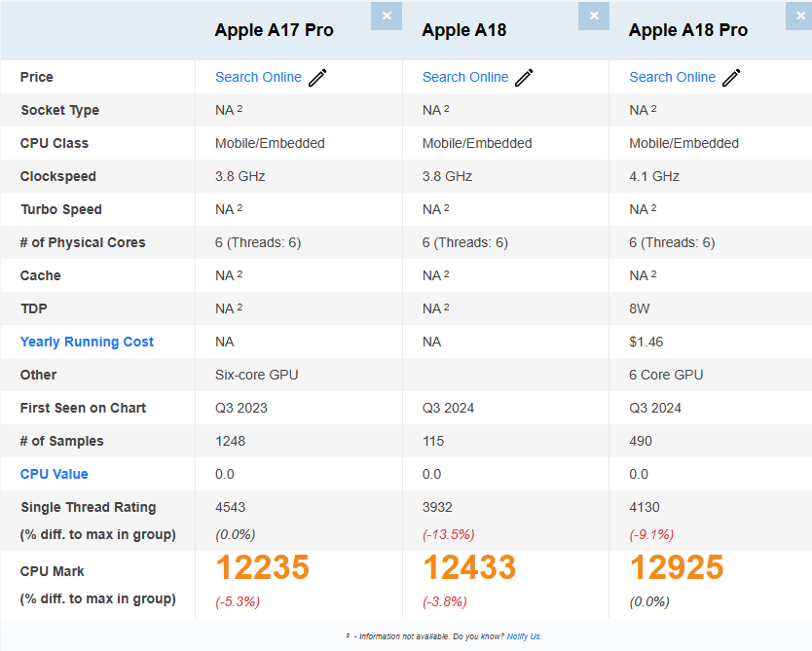
Task: Click the Single Thread Rating row label
Action: point(88,507)
